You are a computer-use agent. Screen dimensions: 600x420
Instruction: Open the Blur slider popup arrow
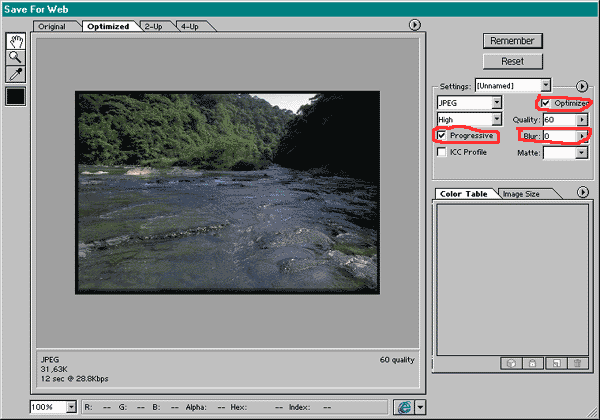pyautogui.click(x=582, y=136)
